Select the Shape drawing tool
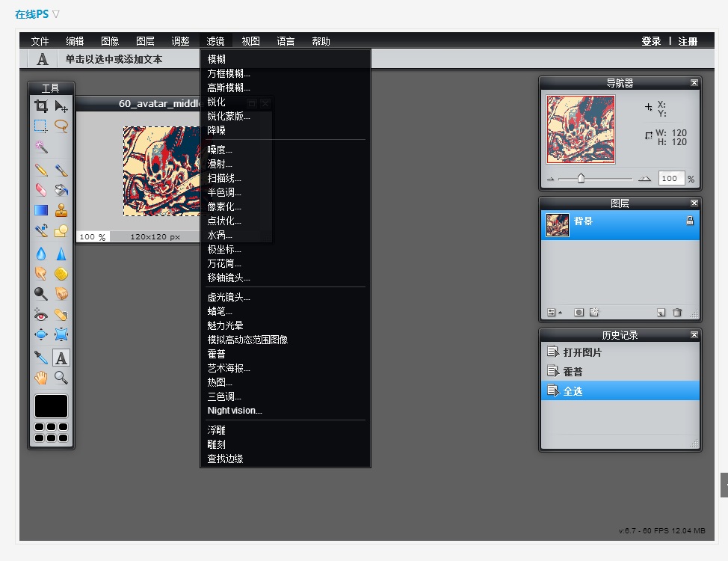This screenshot has width=728, height=561. (61, 230)
